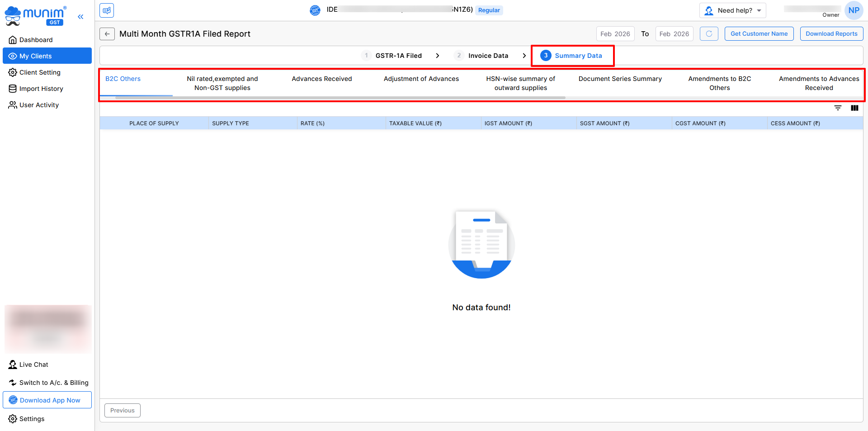Go to Invoice Data step
Viewport: 868px width, 431px height.
(488, 56)
